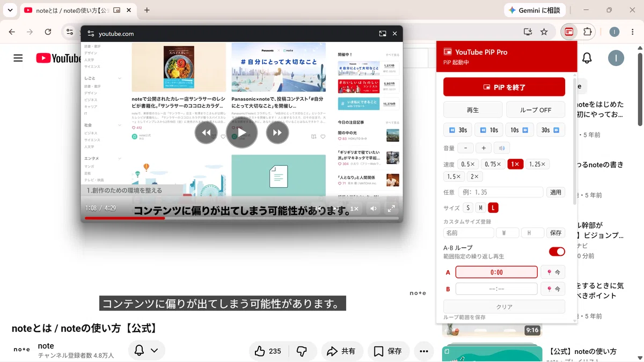Select 0.75× playback speed
The height and width of the screenshot is (362, 644).
[493, 164]
